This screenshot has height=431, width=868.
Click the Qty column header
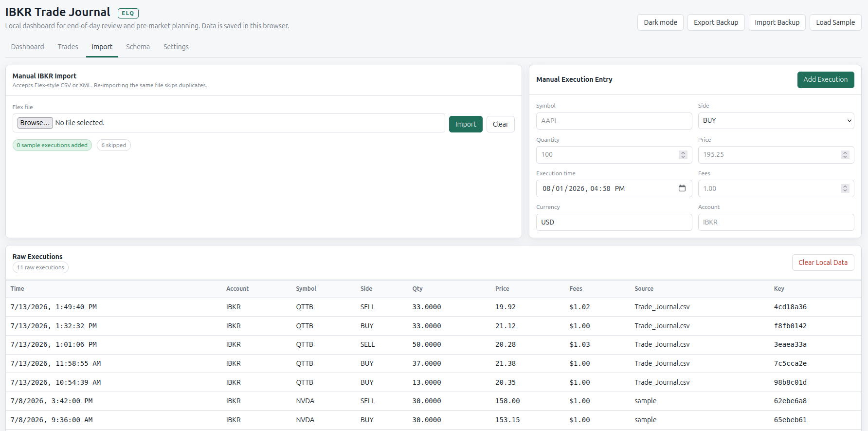tap(417, 289)
